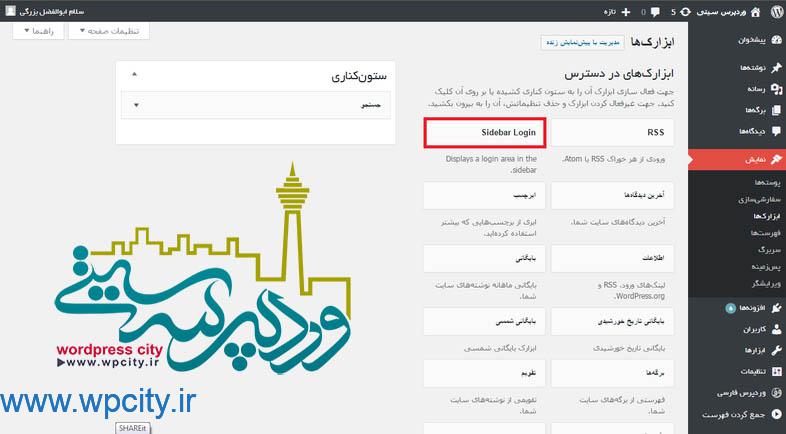Select the بایگانی تاریخ خورشیدی widget
The image size is (786, 434).
click(613, 321)
